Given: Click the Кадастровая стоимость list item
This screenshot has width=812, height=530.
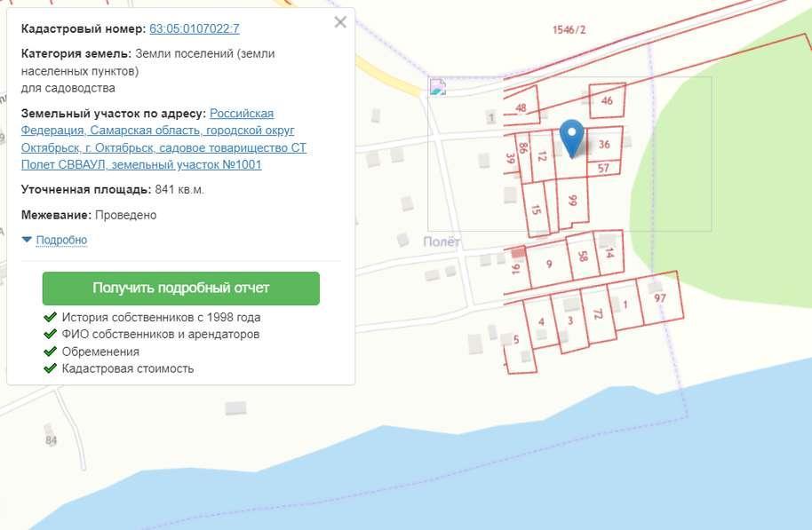Looking at the screenshot, I should click(128, 368).
